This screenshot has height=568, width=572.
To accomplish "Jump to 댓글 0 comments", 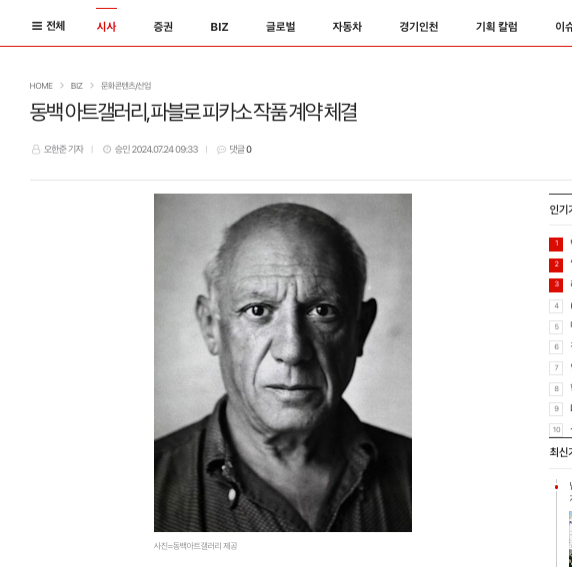I will [240, 150].
